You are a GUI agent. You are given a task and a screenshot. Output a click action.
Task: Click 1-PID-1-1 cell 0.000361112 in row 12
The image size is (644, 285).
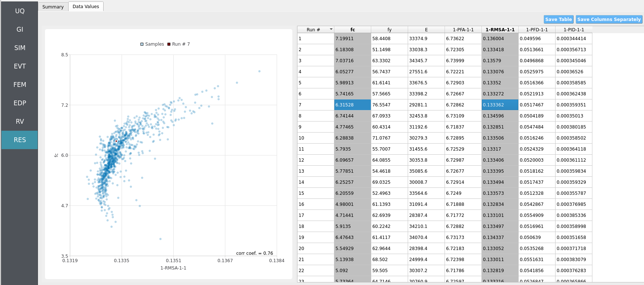click(x=574, y=160)
